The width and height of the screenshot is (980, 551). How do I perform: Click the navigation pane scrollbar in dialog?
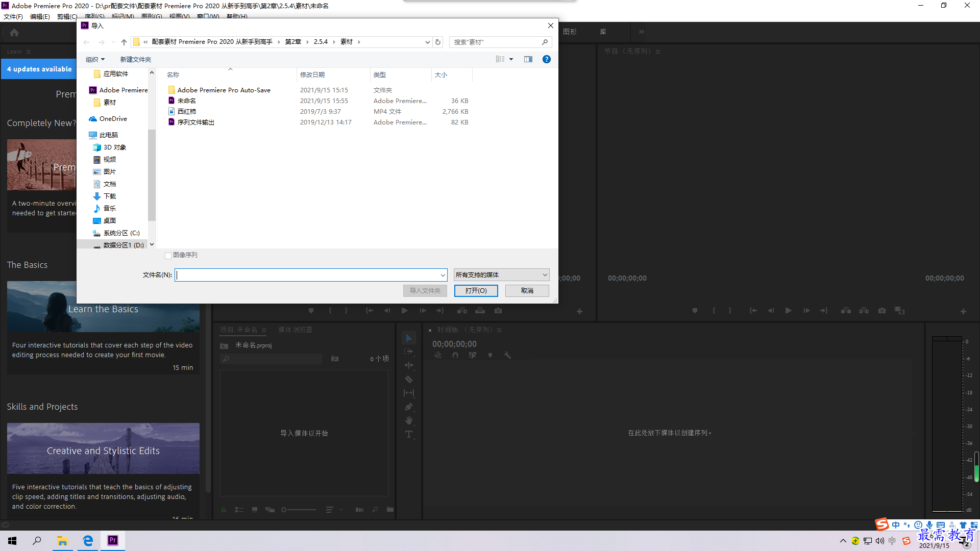tap(152, 176)
